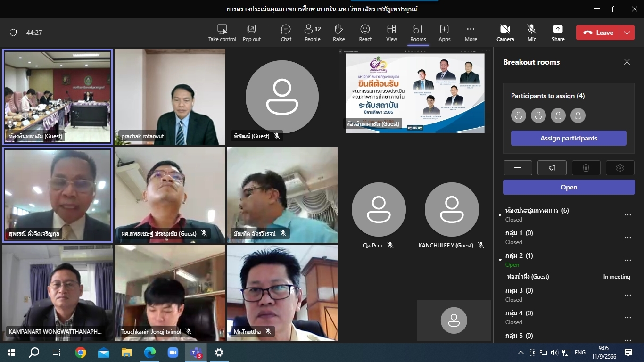
Task: Unmute the Mic
Action: (x=531, y=33)
